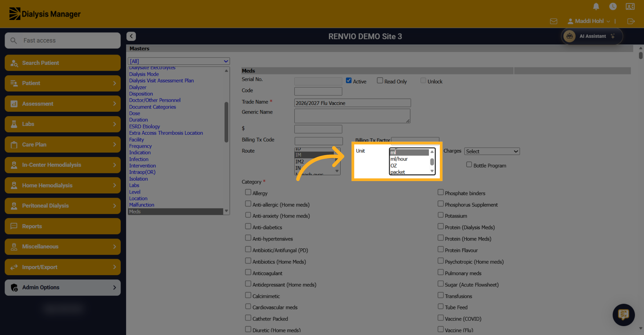
Task: Click the Search Patient button
Action: pyautogui.click(x=63, y=63)
